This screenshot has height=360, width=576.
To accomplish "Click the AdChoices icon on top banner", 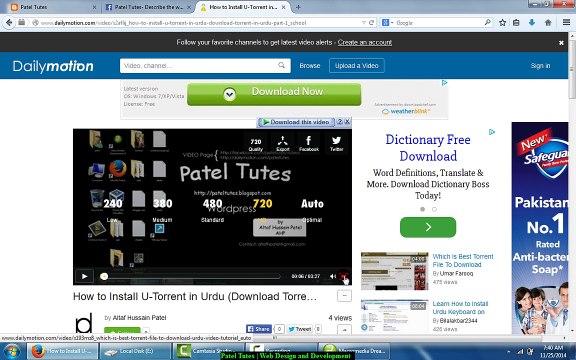I will point(444,83).
